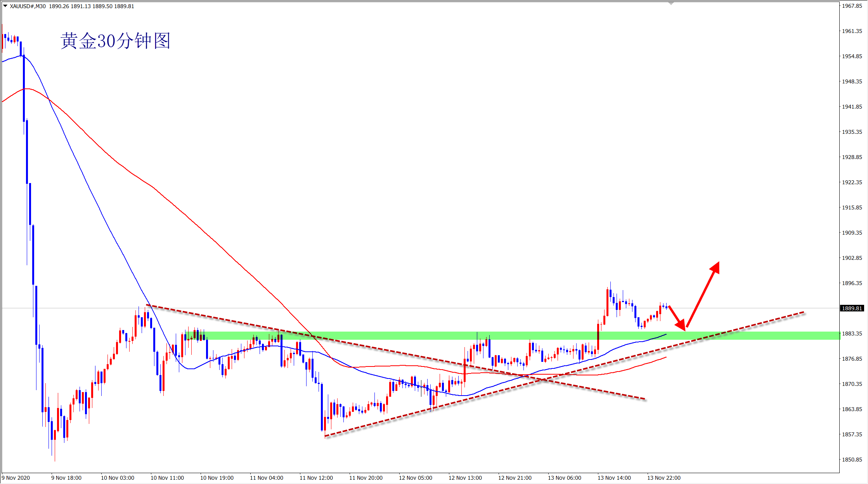Viewport: 868px width, 484px height.
Task: Click the 12 Nov 13:00 time label
Action: click(x=465, y=478)
